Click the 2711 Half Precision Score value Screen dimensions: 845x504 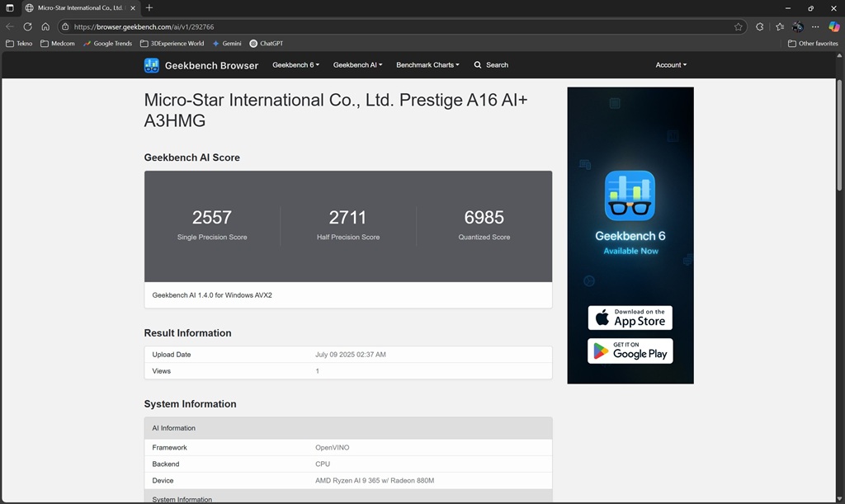347,218
